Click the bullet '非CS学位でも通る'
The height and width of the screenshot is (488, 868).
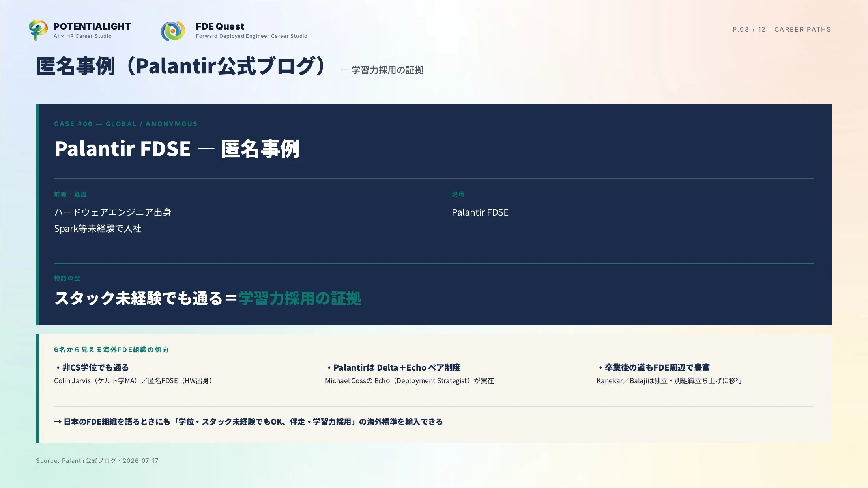point(92,367)
